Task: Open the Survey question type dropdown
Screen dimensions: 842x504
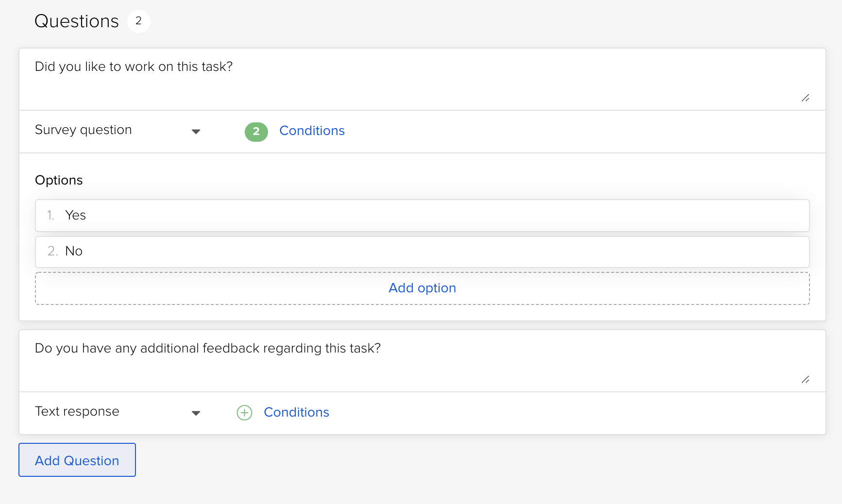Action: coord(117,131)
